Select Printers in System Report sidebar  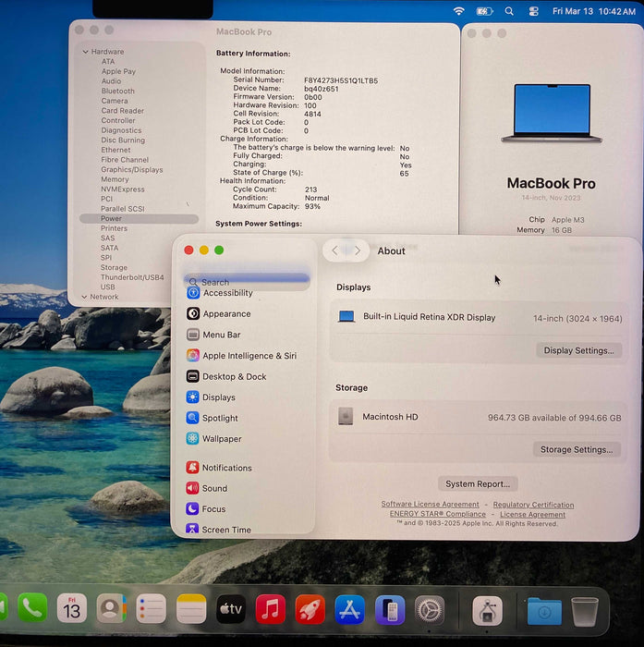[x=114, y=228]
